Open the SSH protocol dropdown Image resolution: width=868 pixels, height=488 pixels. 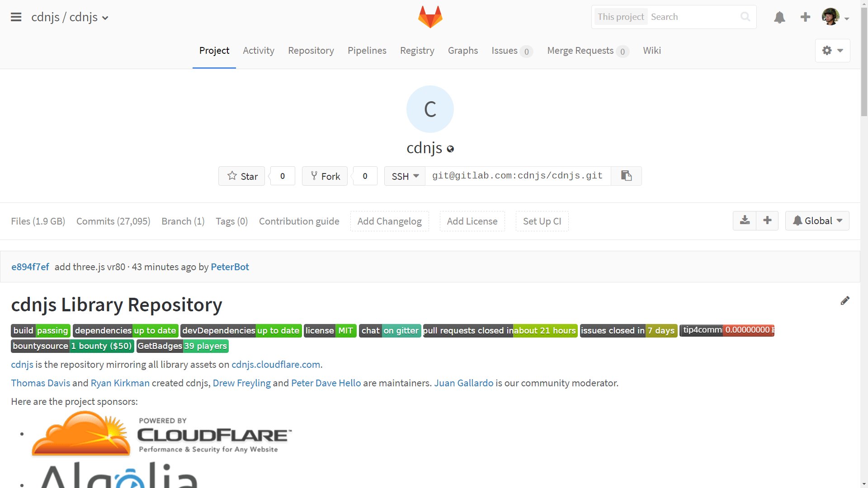pyautogui.click(x=405, y=176)
